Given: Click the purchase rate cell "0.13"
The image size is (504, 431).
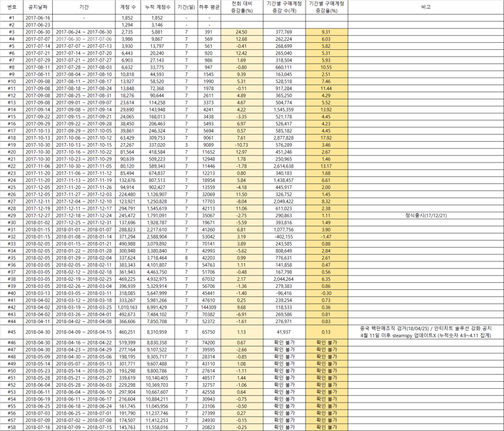Looking at the screenshot, I should (326, 332).
